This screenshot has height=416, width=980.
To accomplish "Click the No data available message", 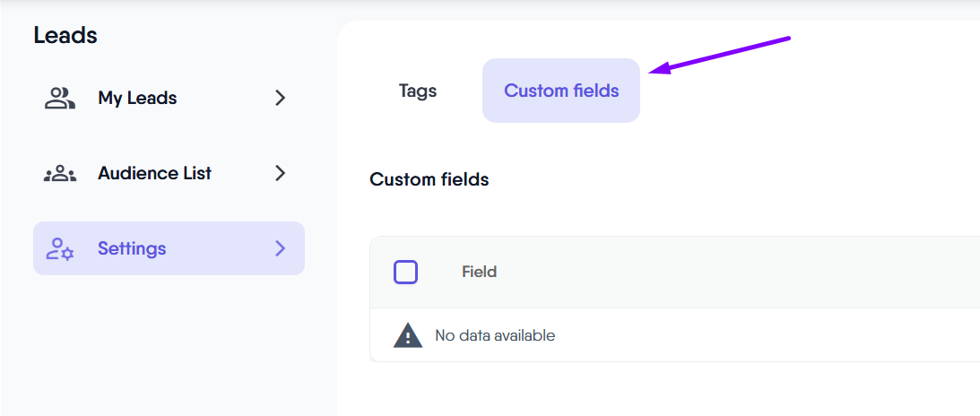I will tap(495, 336).
